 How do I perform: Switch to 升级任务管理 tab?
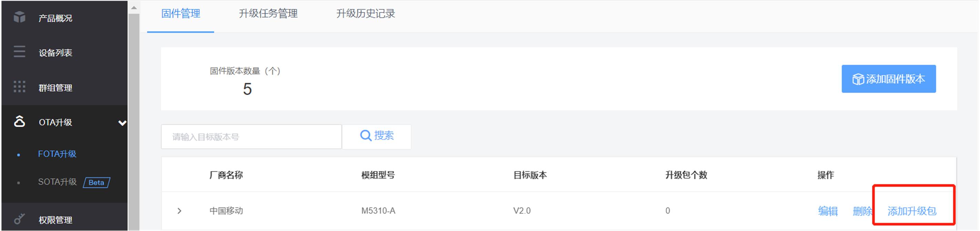pos(268,14)
